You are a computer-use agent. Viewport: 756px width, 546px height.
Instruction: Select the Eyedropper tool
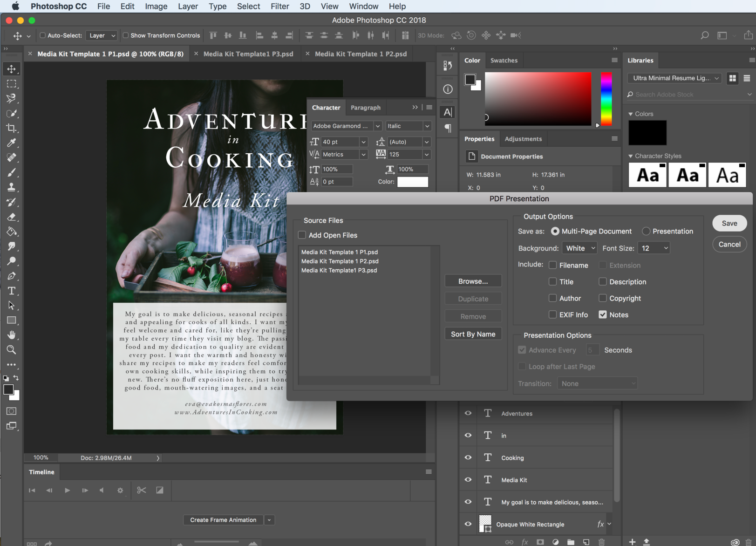pos(11,143)
